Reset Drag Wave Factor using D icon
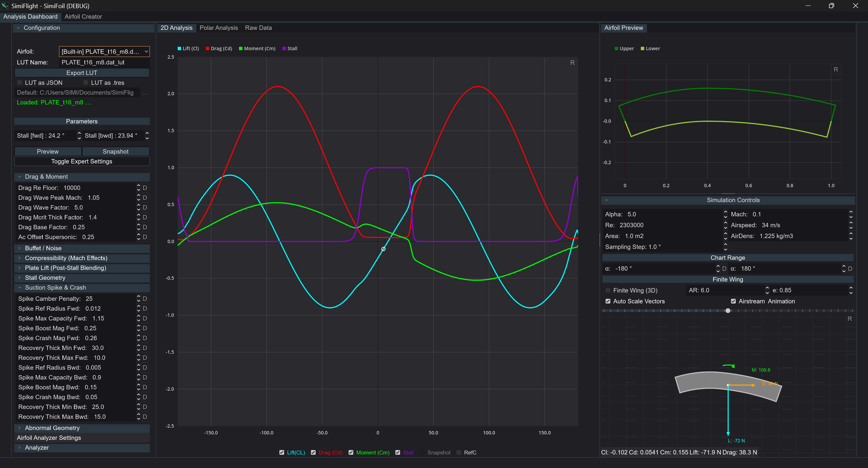 [145, 208]
